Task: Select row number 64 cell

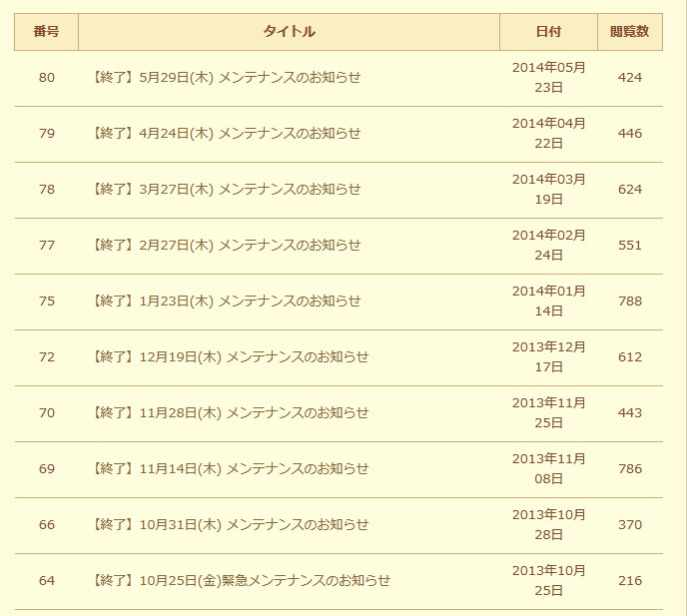Action: pos(47,581)
